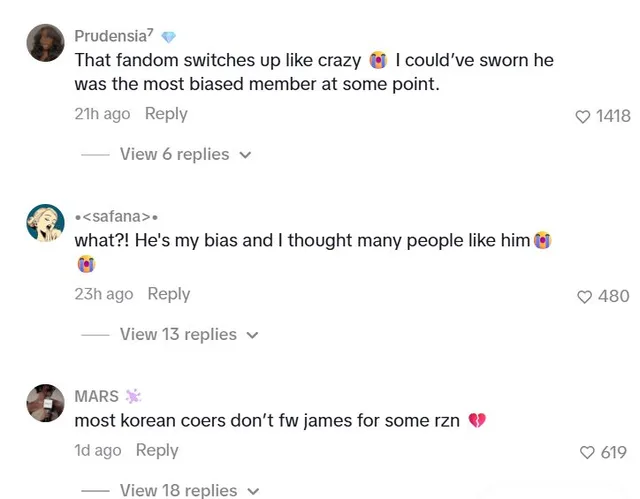Reply to safana's comment
Image resolution: width=640 pixels, height=499 pixels.
(169, 294)
